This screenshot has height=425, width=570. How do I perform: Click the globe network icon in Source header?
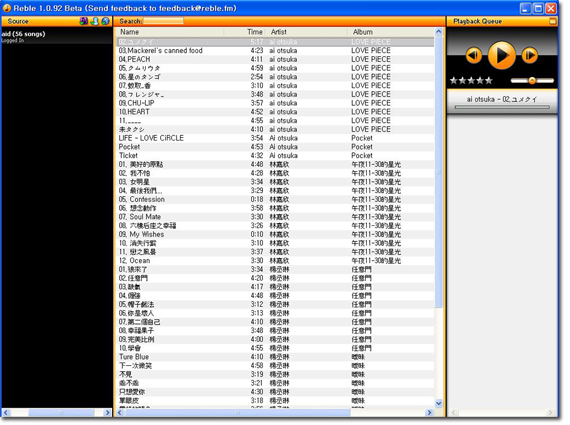click(x=105, y=21)
